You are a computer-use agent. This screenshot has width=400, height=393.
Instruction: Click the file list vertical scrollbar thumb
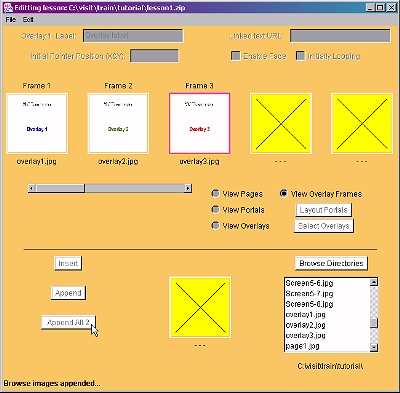374,322
